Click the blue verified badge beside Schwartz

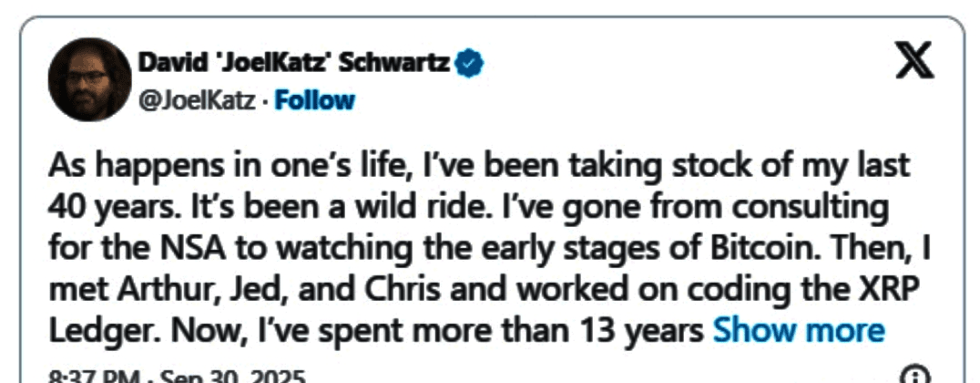[468, 64]
